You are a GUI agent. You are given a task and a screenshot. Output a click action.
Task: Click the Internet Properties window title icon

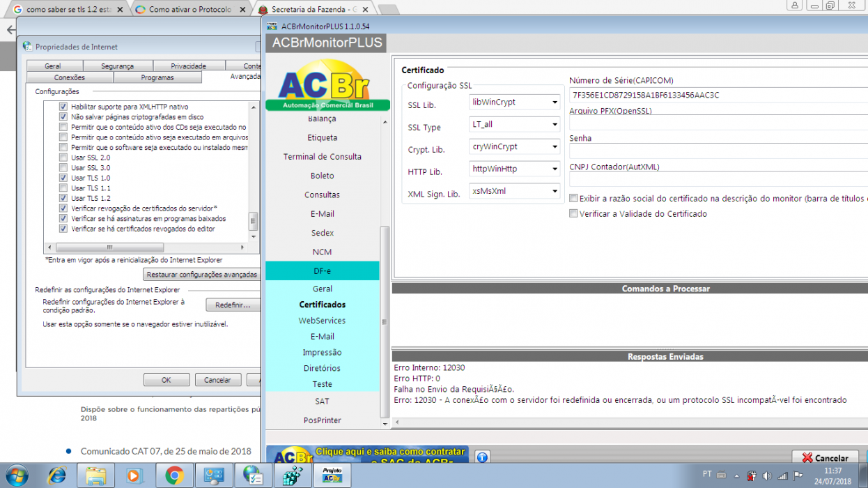pos(27,47)
